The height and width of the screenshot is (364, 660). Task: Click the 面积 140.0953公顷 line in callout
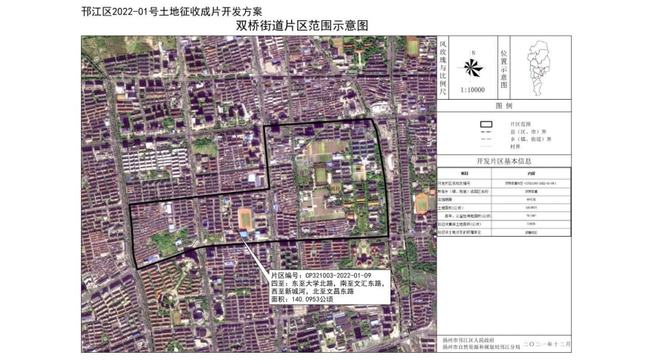pos(302,299)
